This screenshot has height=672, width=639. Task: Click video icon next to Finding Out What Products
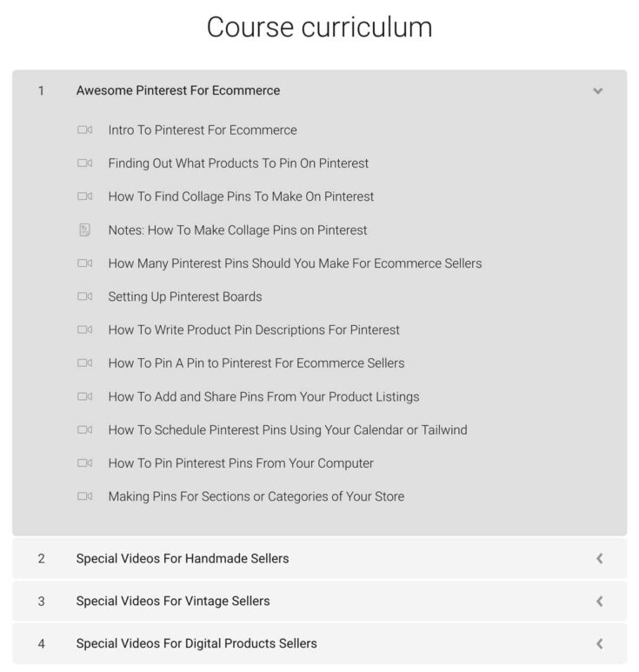point(84,163)
